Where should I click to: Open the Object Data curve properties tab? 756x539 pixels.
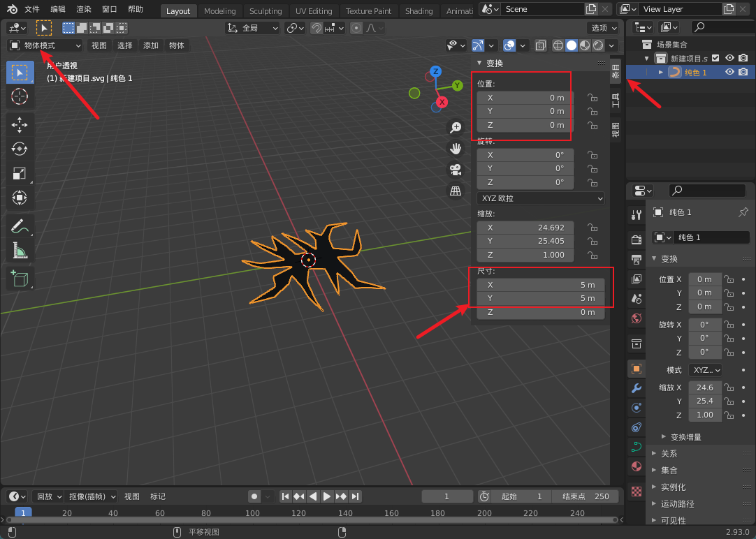point(637,447)
